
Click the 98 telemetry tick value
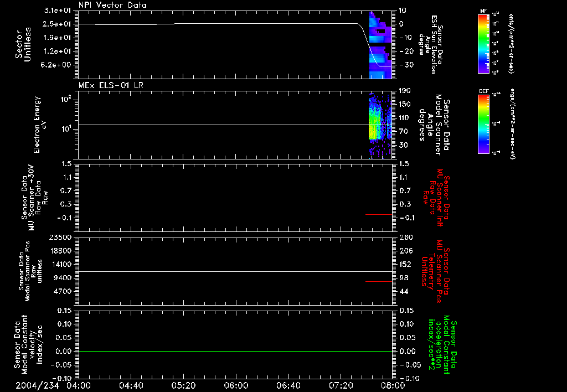(404, 278)
